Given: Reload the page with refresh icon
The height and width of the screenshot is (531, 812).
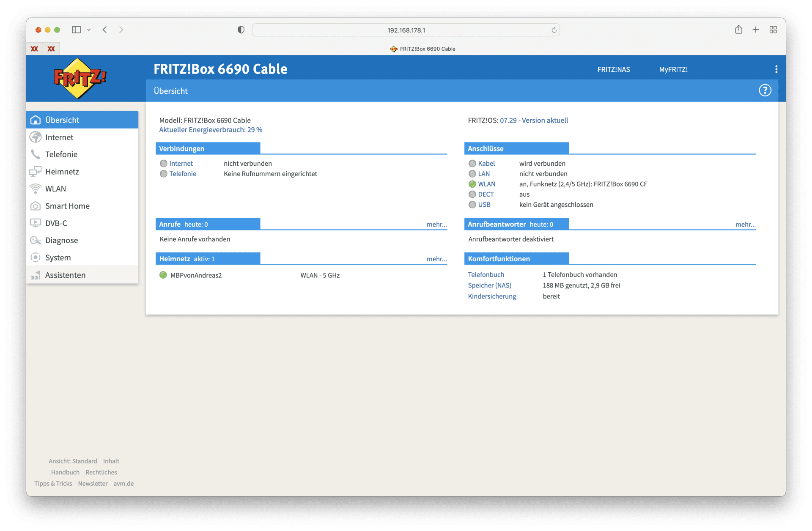Looking at the screenshot, I should tap(554, 30).
